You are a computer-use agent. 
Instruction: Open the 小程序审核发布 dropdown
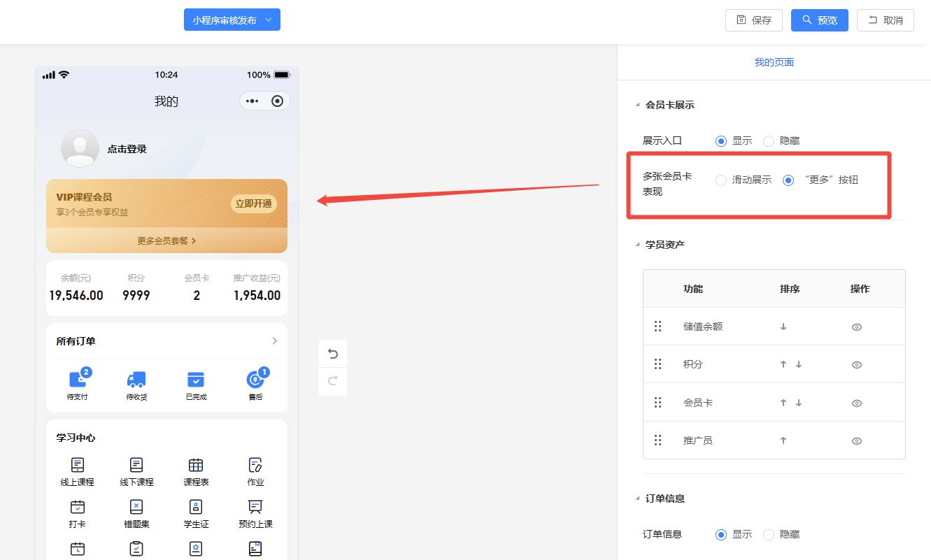coord(232,20)
